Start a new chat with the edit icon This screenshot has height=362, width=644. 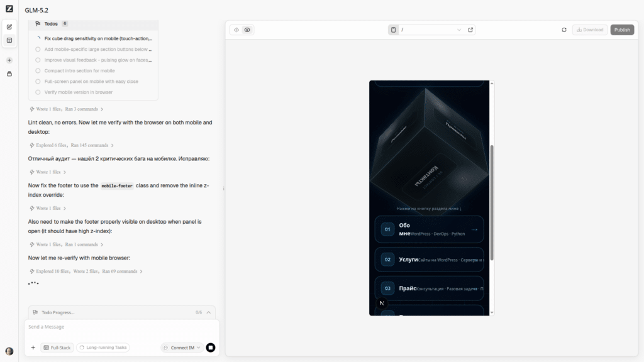click(x=9, y=26)
